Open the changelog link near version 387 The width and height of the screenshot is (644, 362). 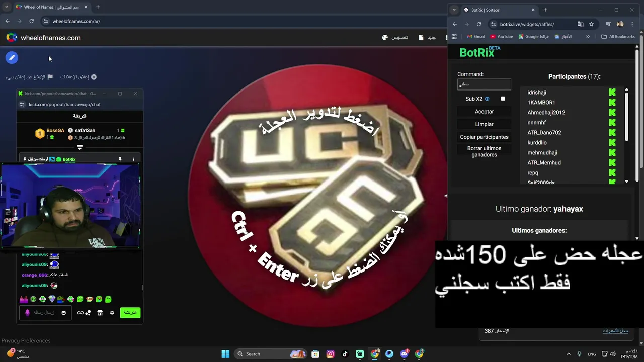point(615,331)
